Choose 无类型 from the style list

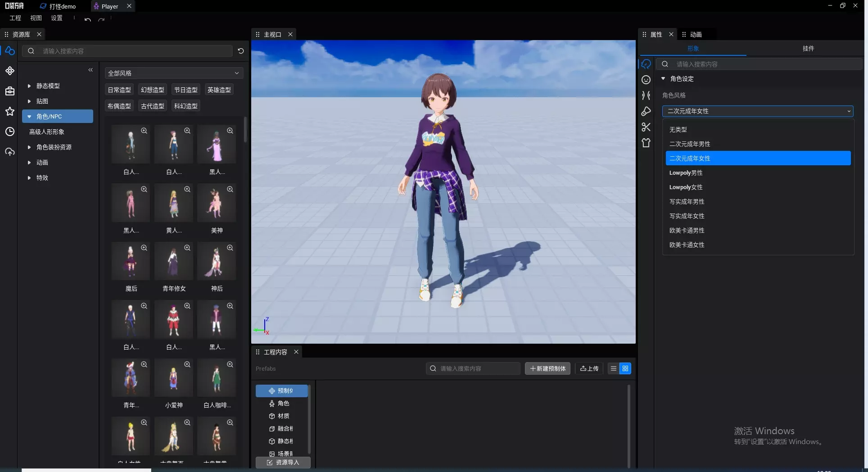(x=758, y=129)
